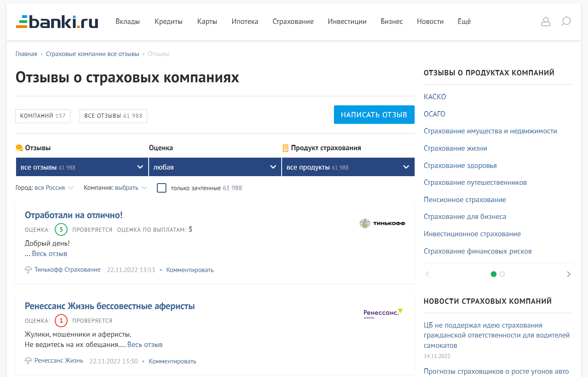Open the Кредиты menu
588x377 pixels.
[168, 21]
